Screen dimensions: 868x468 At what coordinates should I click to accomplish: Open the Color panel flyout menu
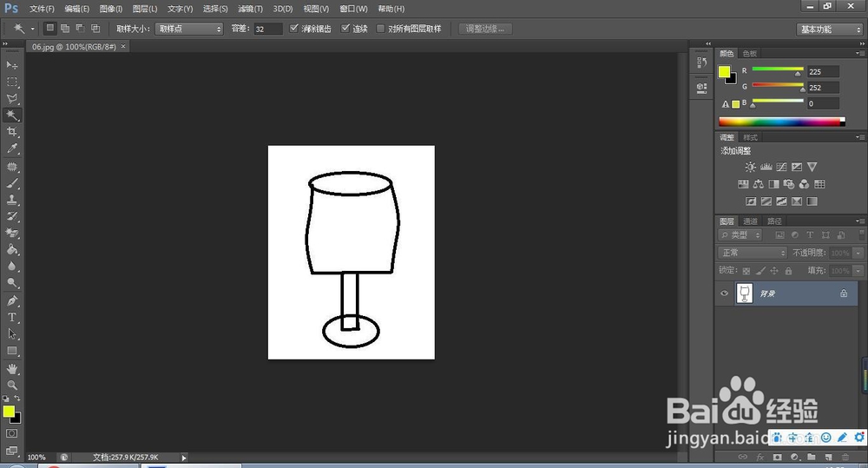click(859, 53)
